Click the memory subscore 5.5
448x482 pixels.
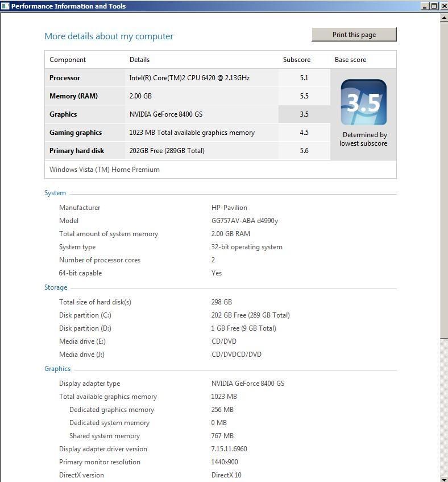point(304,96)
